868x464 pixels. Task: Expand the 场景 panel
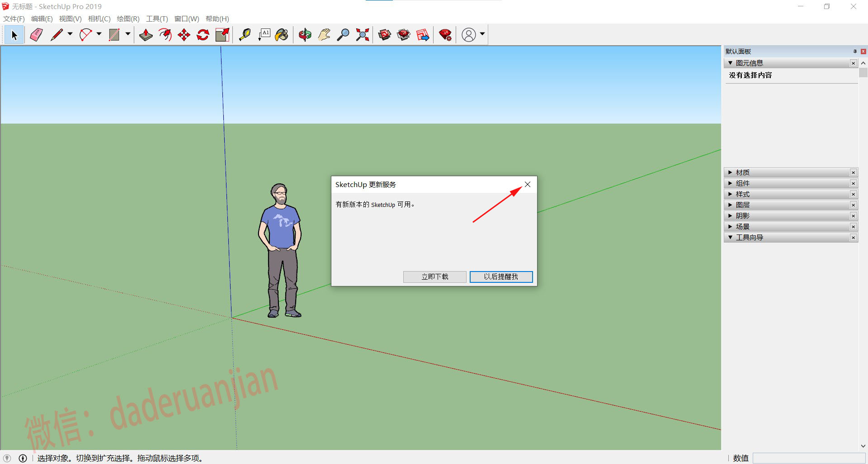pyautogui.click(x=730, y=226)
